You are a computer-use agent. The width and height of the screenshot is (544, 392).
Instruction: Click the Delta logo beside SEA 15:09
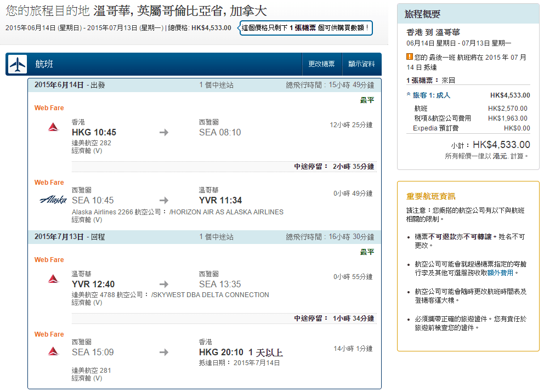[53, 351]
